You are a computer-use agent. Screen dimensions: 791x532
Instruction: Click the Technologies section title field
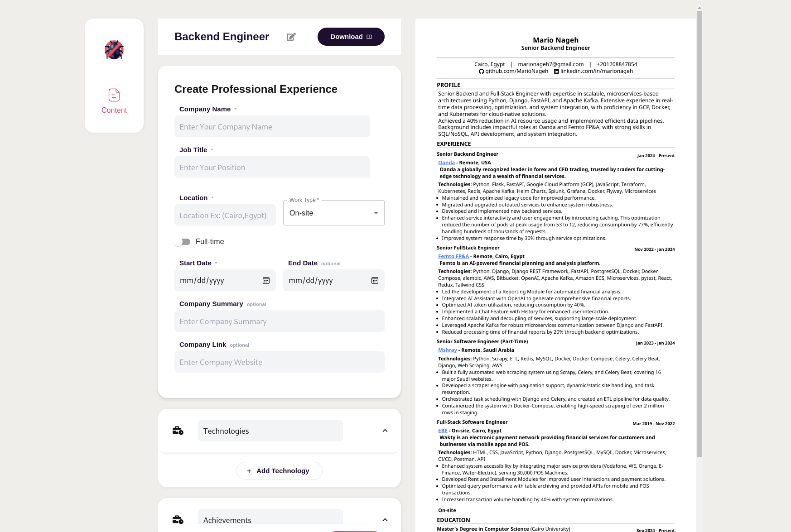coord(270,431)
